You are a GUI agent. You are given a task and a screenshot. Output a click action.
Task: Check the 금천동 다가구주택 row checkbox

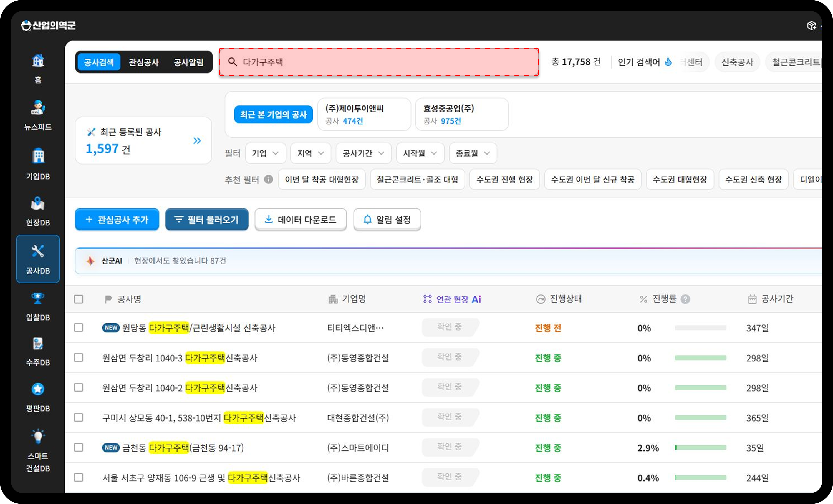pyautogui.click(x=79, y=448)
